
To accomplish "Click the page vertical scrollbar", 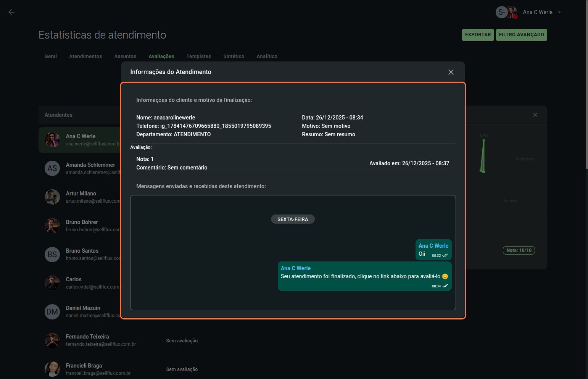I will tap(586, 84).
